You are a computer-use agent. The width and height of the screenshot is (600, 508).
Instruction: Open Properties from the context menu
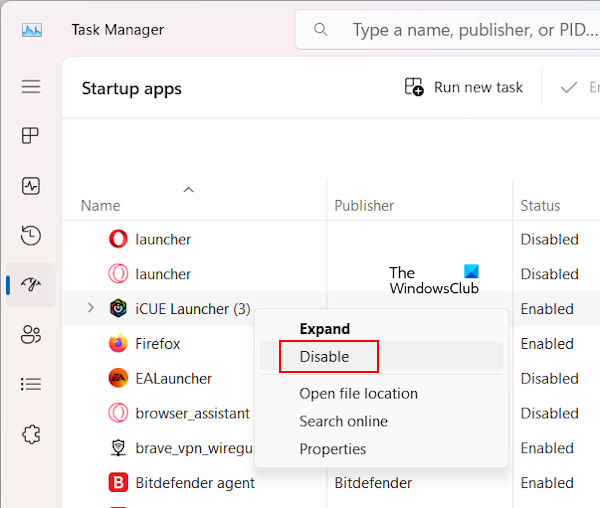tap(332, 449)
